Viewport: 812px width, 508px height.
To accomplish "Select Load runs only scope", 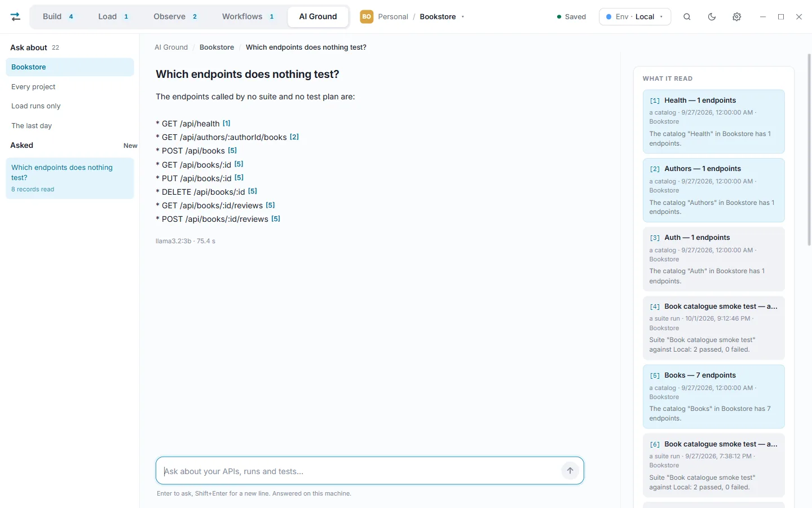I will [70, 106].
